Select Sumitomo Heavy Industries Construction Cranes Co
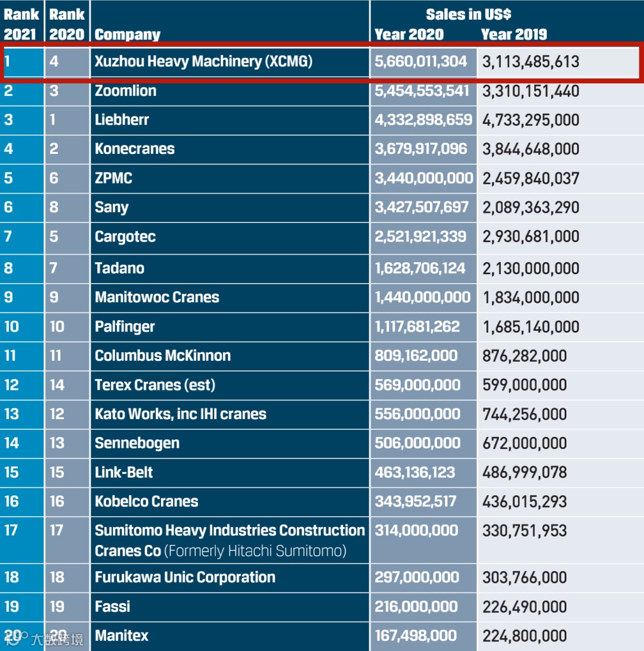The width and height of the screenshot is (644, 651). coord(230,540)
